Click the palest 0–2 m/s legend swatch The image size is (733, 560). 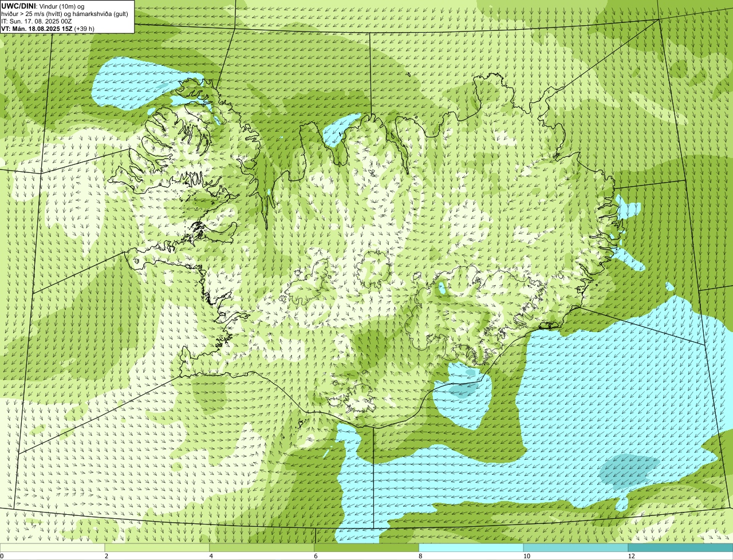(x=52, y=548)
